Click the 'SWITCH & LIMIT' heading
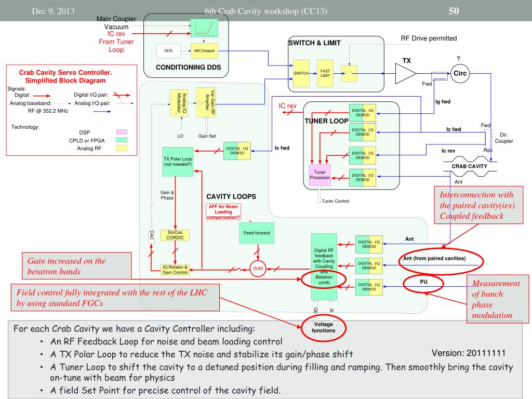The height and width of the screenshot is (399, 532). tap(314, 43)
